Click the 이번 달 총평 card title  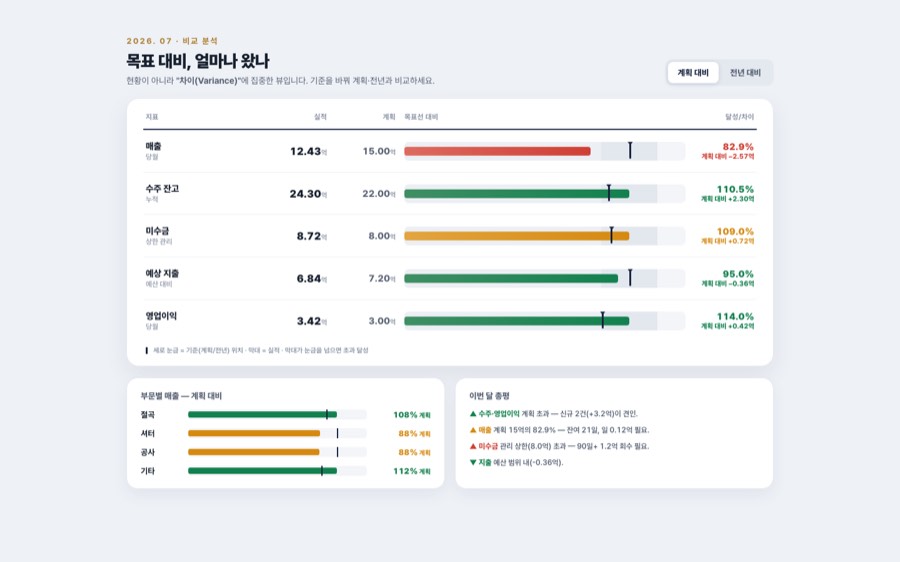pos(490,396)
